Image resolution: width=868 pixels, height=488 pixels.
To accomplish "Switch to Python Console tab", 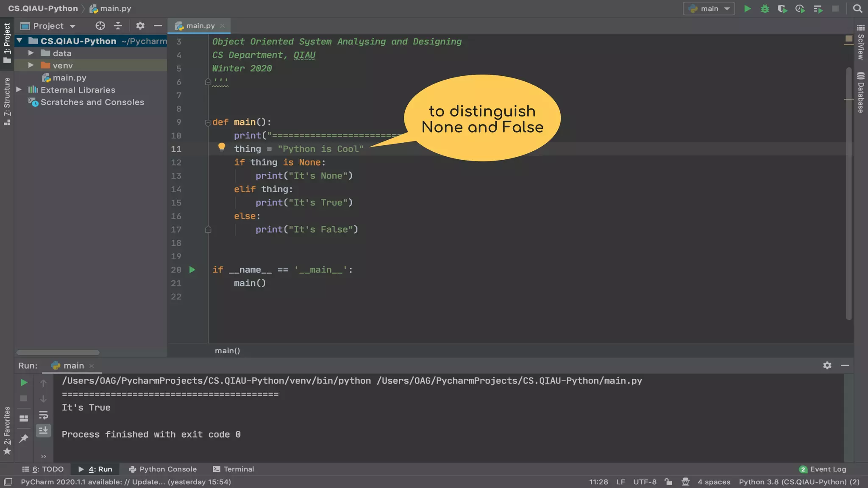I will click(x=163, y=469).
